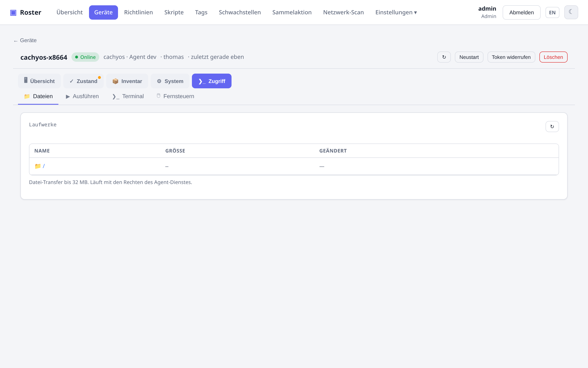This screenshot has width=588, height=368.
Task: Switch to the device Übersicht tab
Action: tap(39, 81)
